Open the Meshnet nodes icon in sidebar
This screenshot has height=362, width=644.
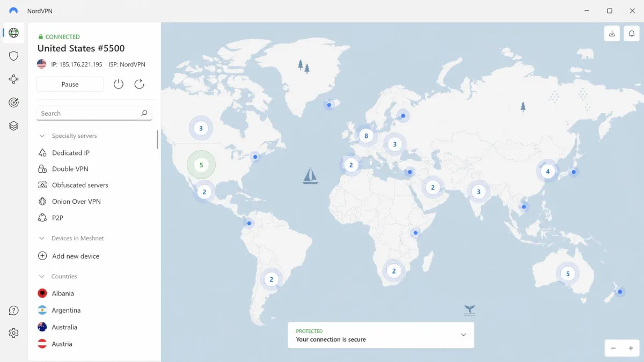pyautogui.click(x=14, y=79)
